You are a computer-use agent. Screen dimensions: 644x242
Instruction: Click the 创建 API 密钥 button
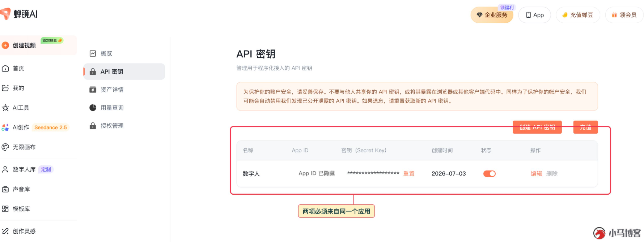[x=537, y=127]
